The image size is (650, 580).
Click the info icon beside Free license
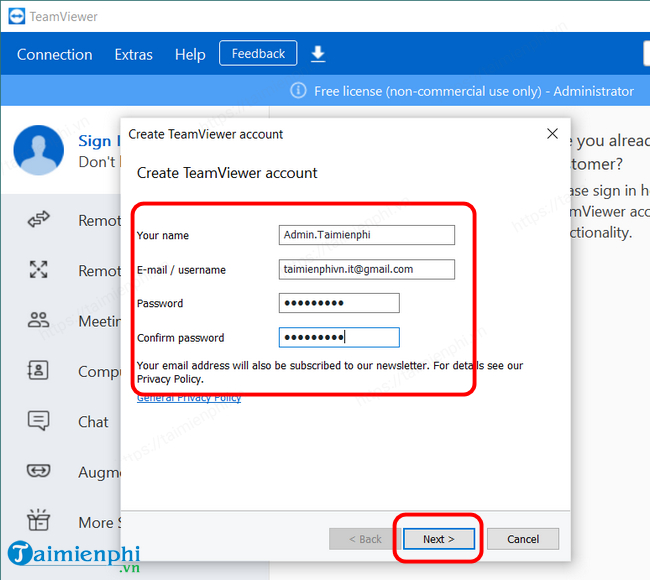[x=298, y=90]
